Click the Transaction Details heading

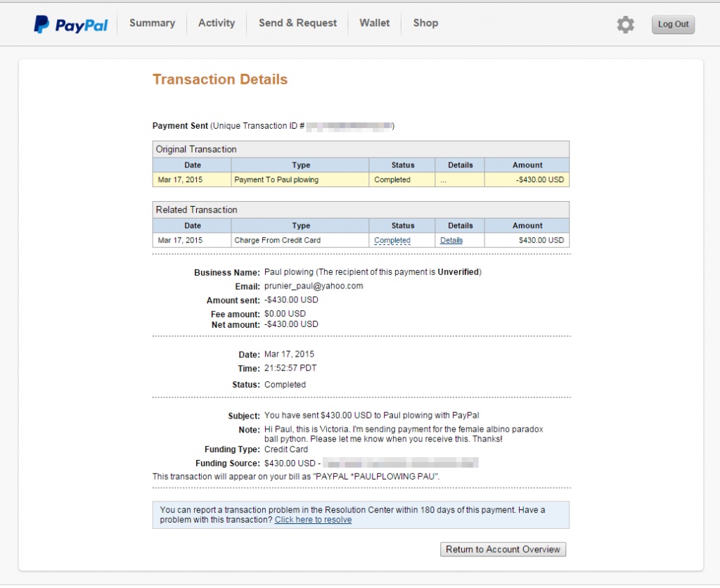[220, 79]
